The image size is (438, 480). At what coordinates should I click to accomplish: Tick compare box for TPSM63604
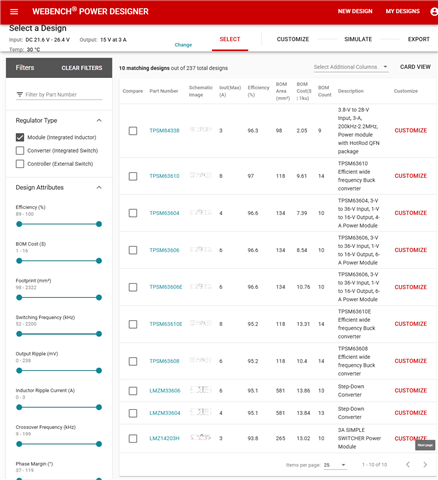[x=133, y=213]
